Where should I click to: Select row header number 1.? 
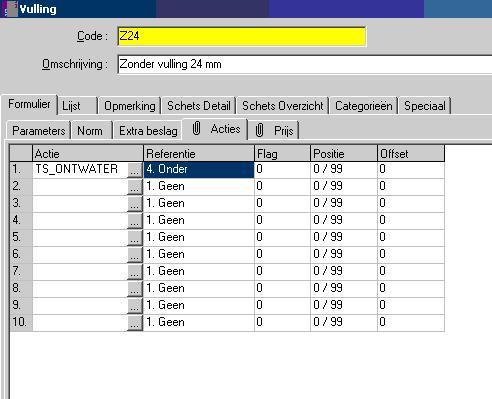(x=21, y=170)
